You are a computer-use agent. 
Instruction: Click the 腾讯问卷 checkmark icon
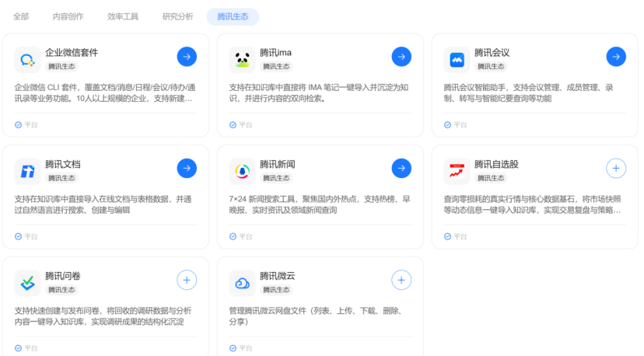[27, 283]
